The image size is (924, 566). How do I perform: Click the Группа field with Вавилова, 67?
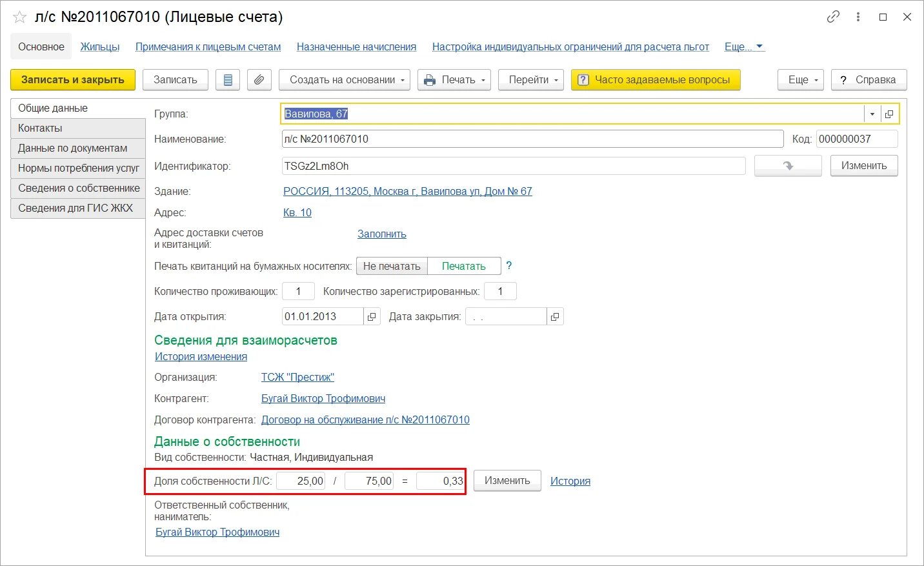pos(573,114)
